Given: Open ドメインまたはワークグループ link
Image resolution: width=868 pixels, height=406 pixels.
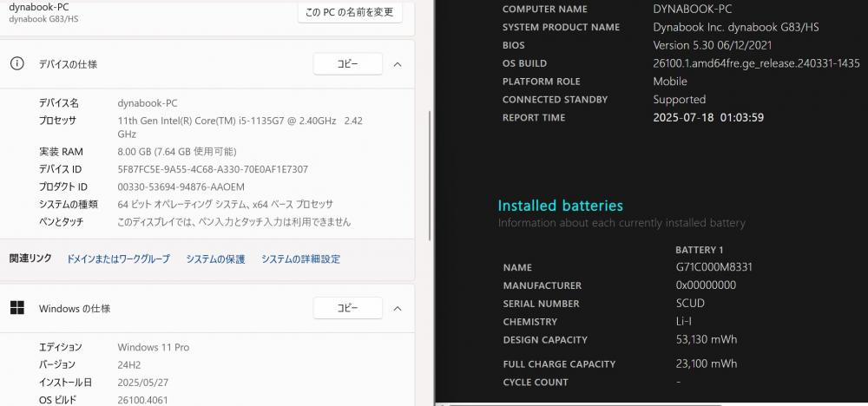Looking at the screenshot, I should [118, 259].
